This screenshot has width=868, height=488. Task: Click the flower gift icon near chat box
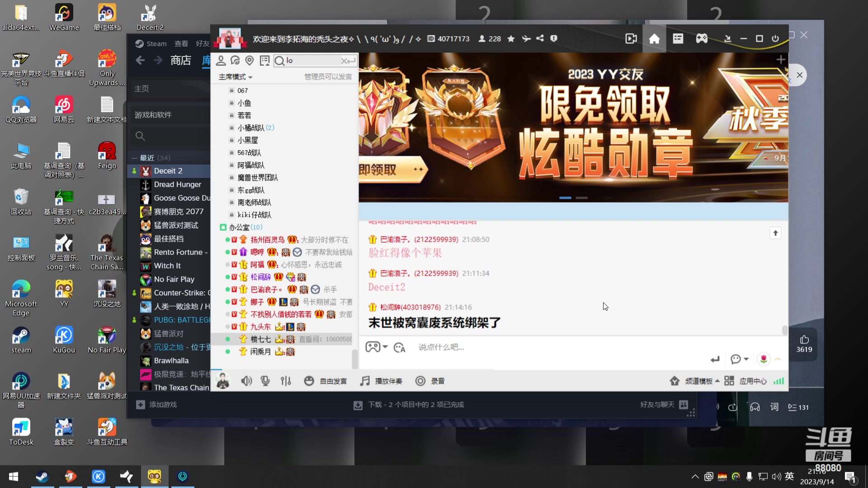pos(763,359)
